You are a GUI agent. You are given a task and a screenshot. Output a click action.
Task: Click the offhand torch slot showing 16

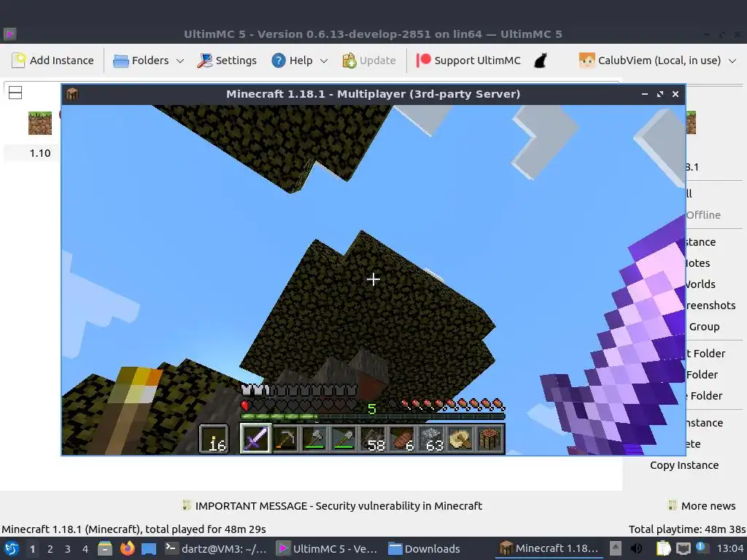(x=214, y=438)
